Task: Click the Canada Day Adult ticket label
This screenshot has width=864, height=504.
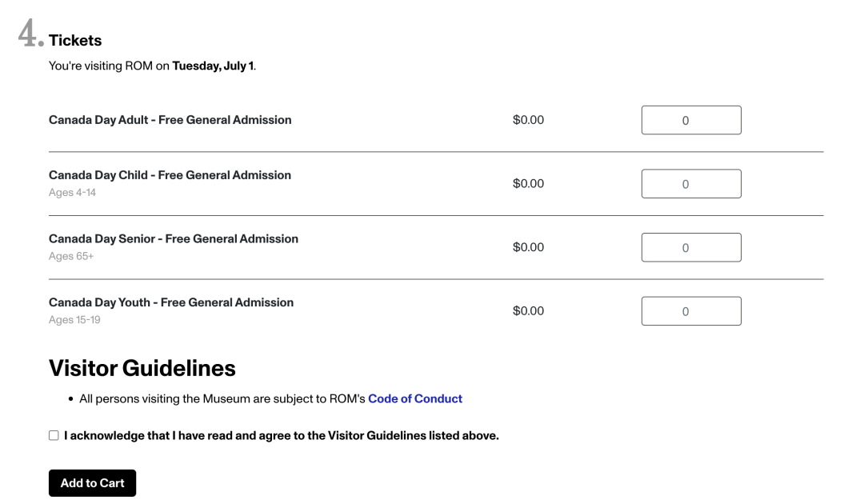Action: [x=170, y=120]
